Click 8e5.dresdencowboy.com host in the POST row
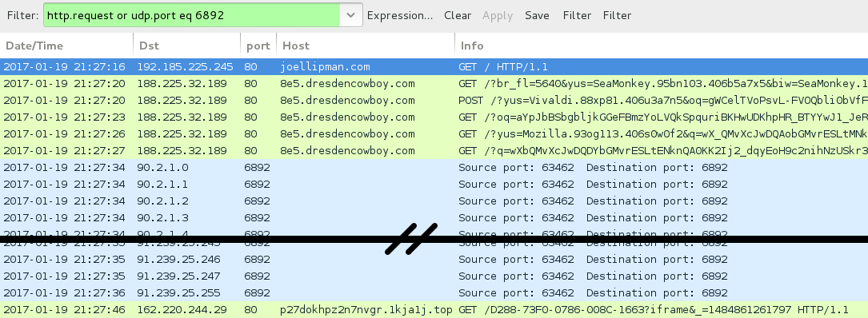The image size is (868, 318). (347, 101)
